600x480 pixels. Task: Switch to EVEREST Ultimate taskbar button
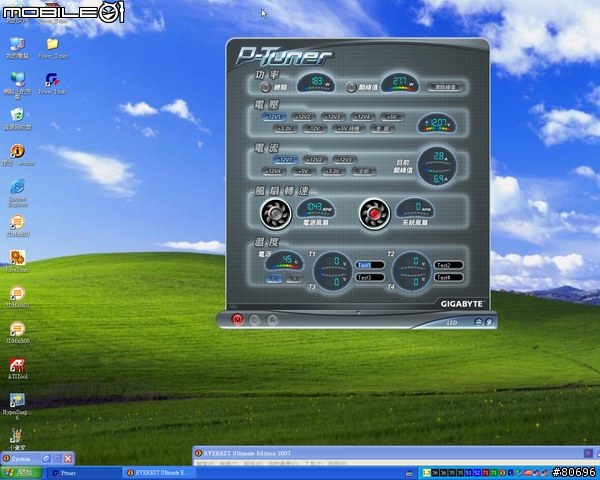coord(161,473)
